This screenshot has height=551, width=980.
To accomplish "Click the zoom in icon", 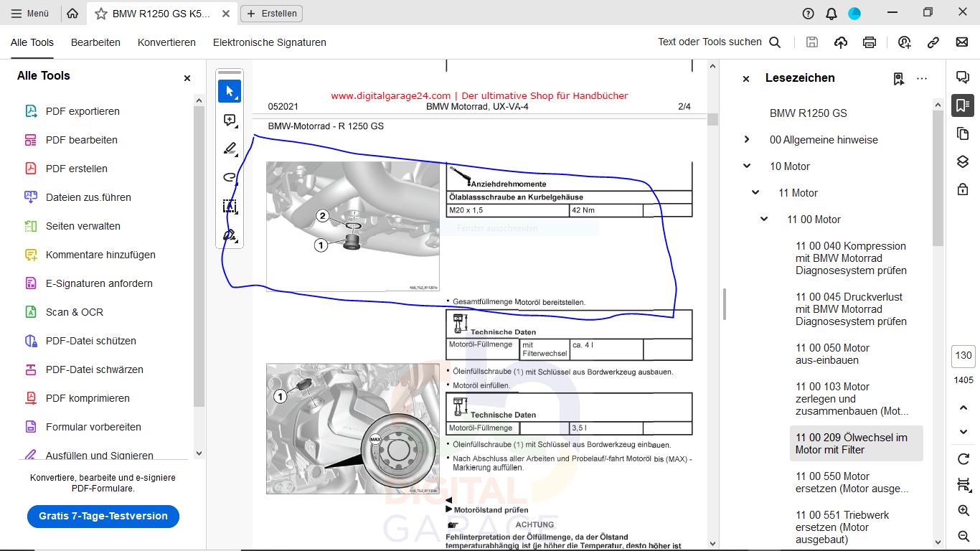I will click(963, 511).
